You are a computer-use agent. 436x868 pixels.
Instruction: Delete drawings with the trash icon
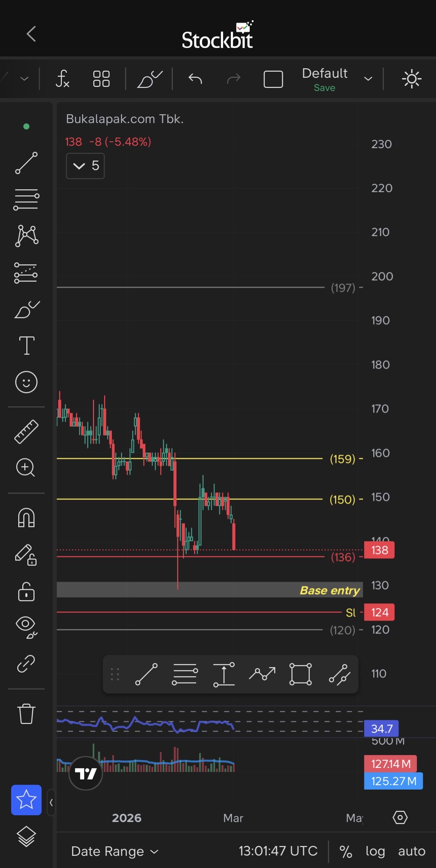pyautogui.click(x=26, y=714)
